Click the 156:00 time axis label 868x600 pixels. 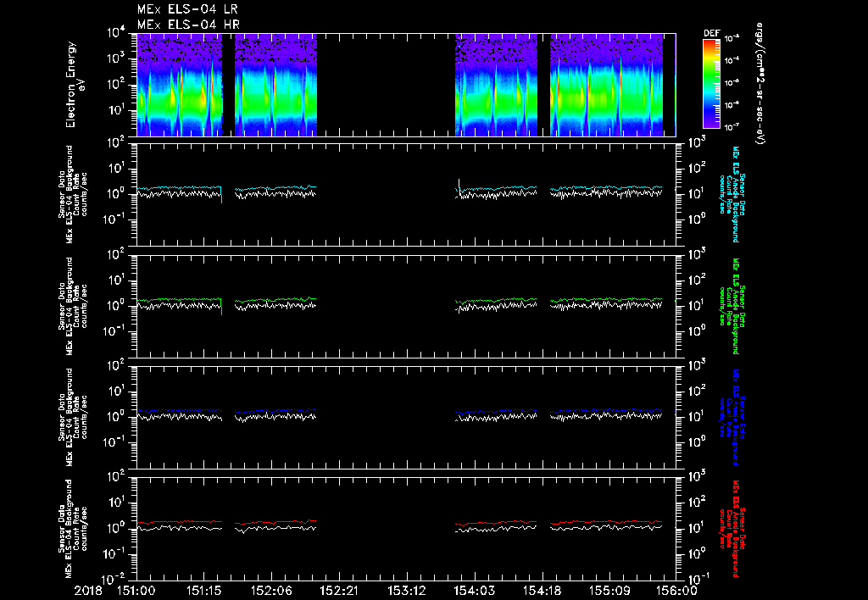[677, 591]
